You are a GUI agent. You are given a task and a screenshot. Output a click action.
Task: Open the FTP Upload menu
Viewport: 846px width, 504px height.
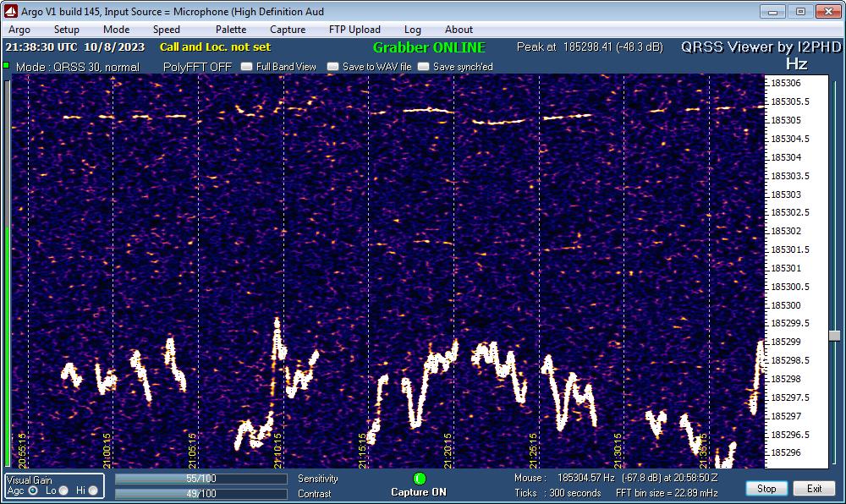point(354,30)
